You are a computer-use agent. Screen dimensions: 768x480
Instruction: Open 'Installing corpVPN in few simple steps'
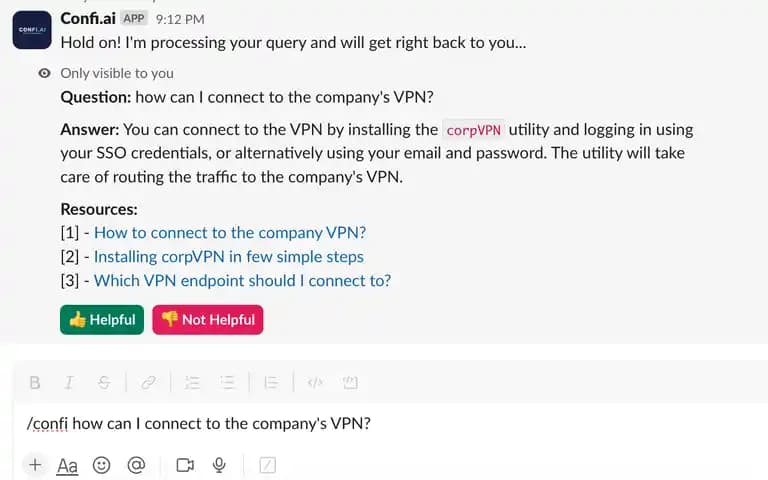[x=229, y=257]
